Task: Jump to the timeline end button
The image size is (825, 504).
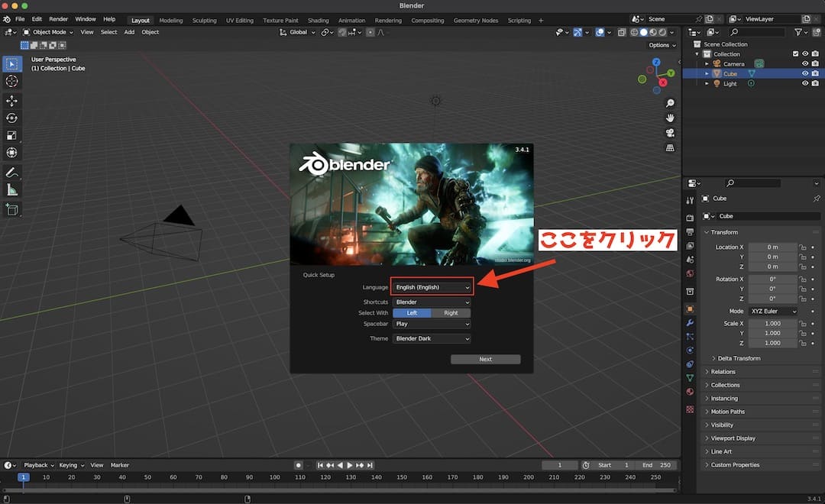Action: point(370,465)
